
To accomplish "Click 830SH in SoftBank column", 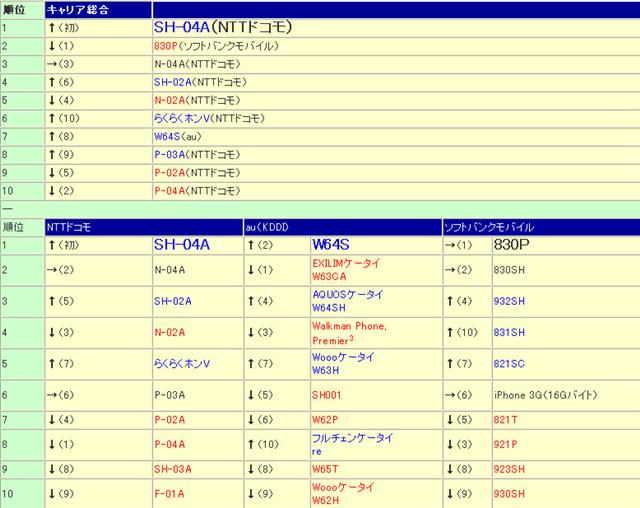I will coord(509,270).
